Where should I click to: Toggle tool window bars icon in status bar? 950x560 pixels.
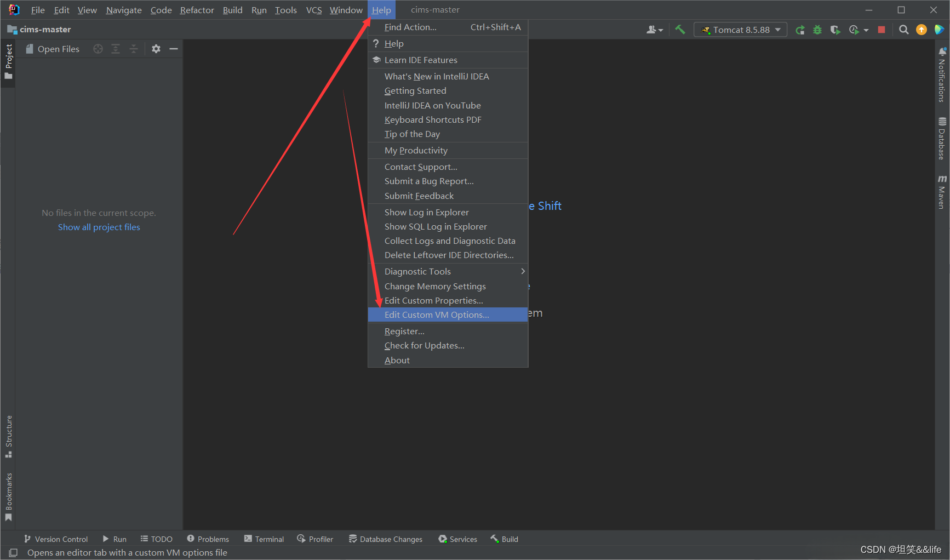coord(13,552)
